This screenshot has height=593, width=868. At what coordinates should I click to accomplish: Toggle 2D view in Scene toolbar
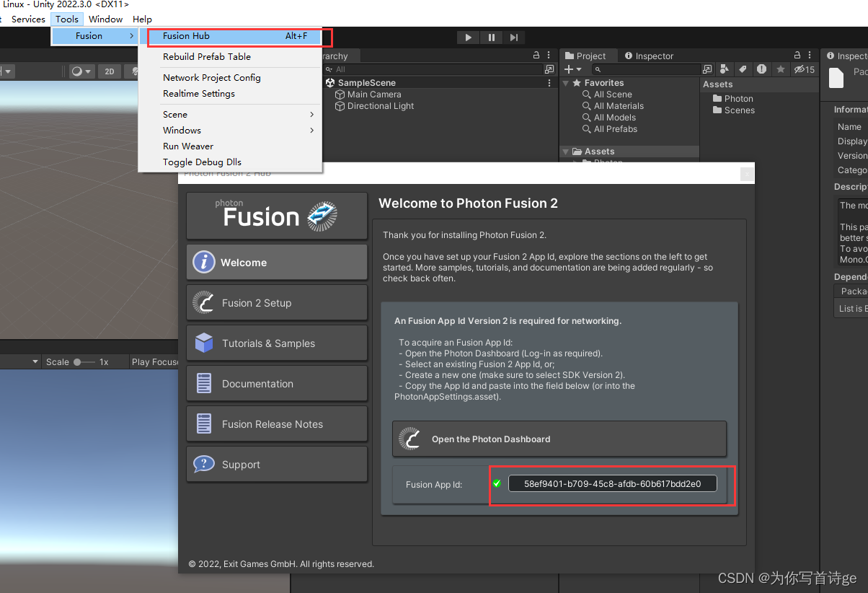pos(109,71)
